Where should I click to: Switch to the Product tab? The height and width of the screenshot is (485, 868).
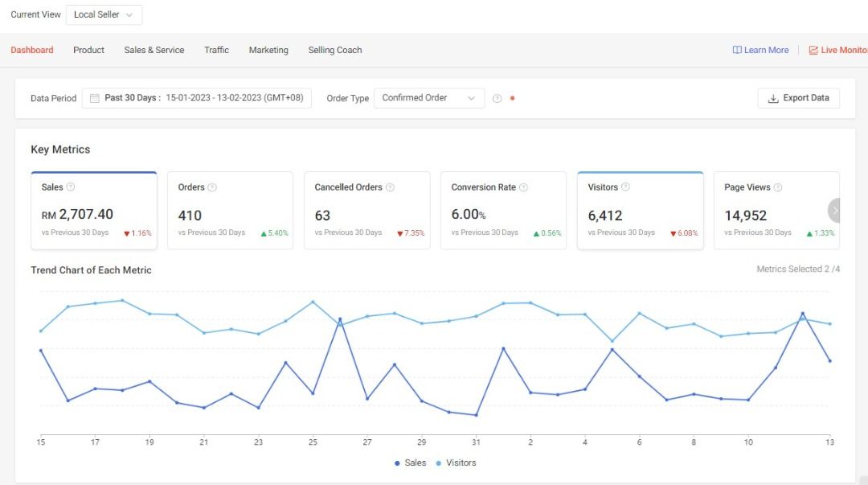[x=88, y=50]
